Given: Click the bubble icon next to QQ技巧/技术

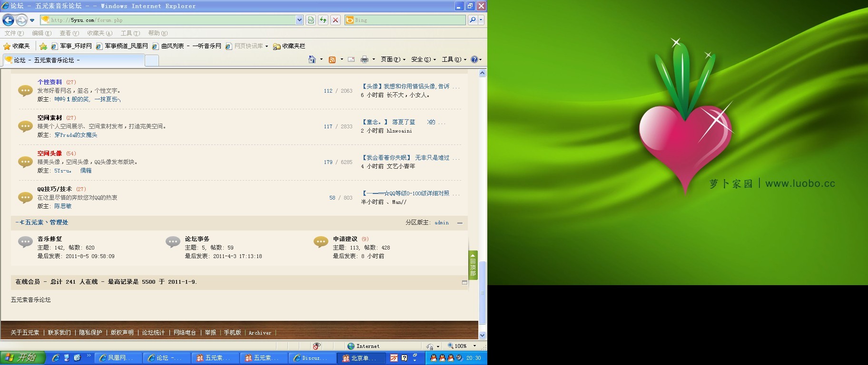Looking at the screenshot, I should click(25, 198).
